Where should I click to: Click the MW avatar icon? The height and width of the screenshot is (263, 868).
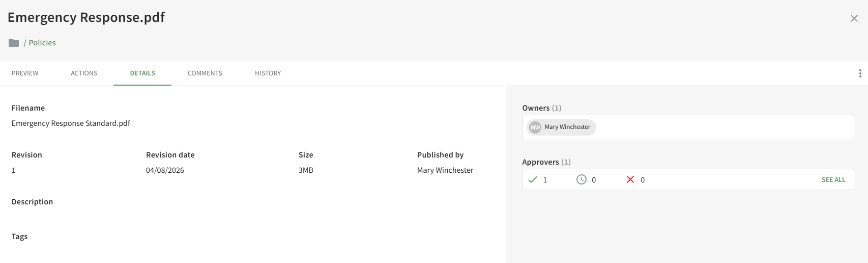pyautogui.click(x=535, y=127)
